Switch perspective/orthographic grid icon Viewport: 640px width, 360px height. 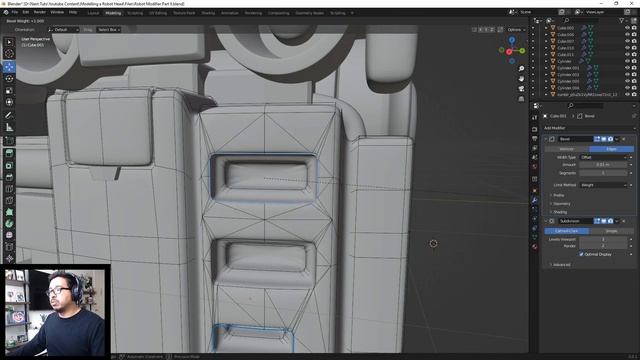coord(521,99)
